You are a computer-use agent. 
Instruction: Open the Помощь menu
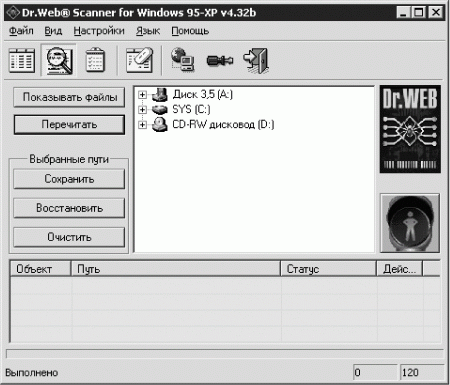click(190, 31)
